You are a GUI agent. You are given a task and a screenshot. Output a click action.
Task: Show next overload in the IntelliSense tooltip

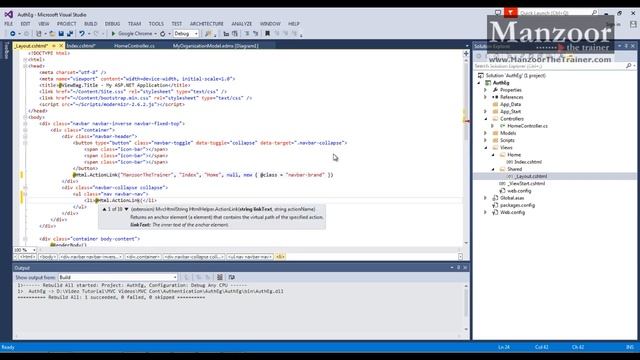127,209
